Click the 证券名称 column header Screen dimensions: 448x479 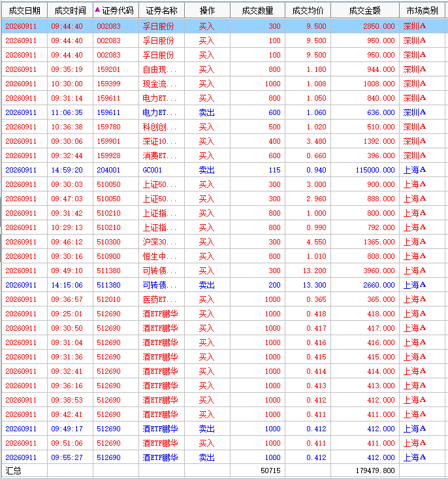[x=161, y=10]
